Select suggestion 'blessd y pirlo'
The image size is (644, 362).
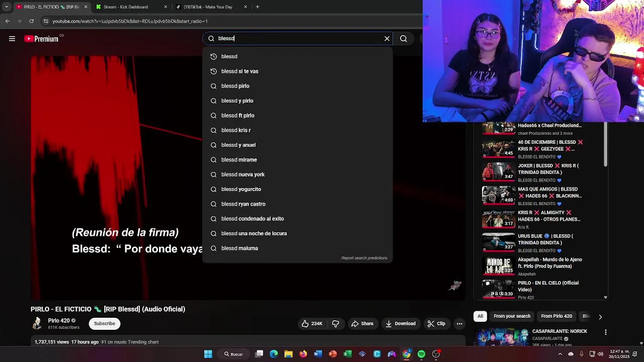click(297, 101)
